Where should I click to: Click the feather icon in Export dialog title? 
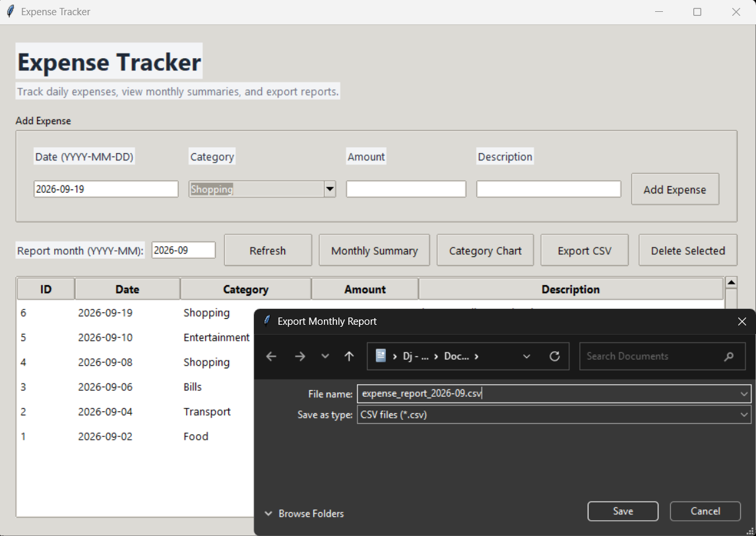[x=267, y=321]
